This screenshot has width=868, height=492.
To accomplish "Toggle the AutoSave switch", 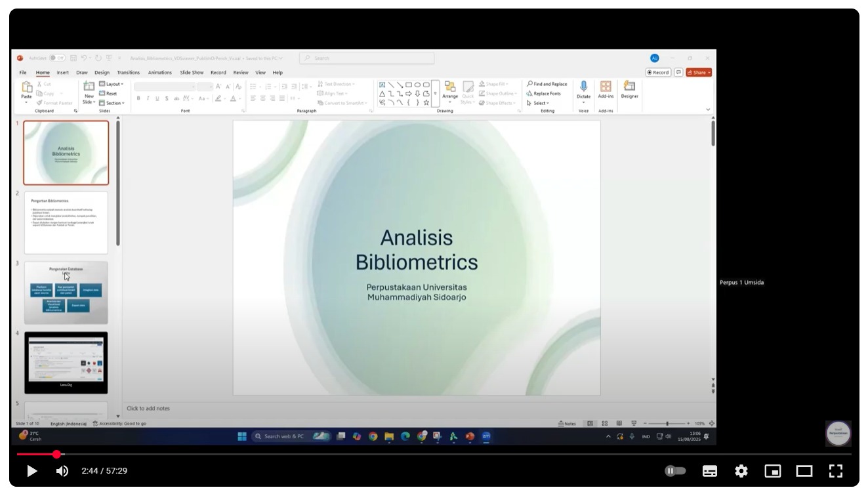I will (58, 58).
